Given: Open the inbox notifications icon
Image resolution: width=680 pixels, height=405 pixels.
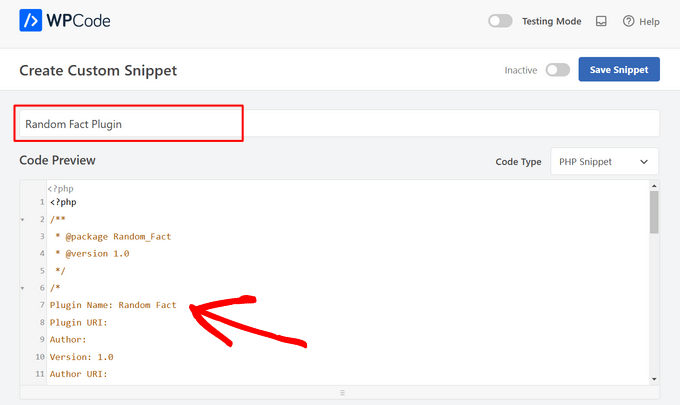Looking at the screenshot, I should 601,21.
